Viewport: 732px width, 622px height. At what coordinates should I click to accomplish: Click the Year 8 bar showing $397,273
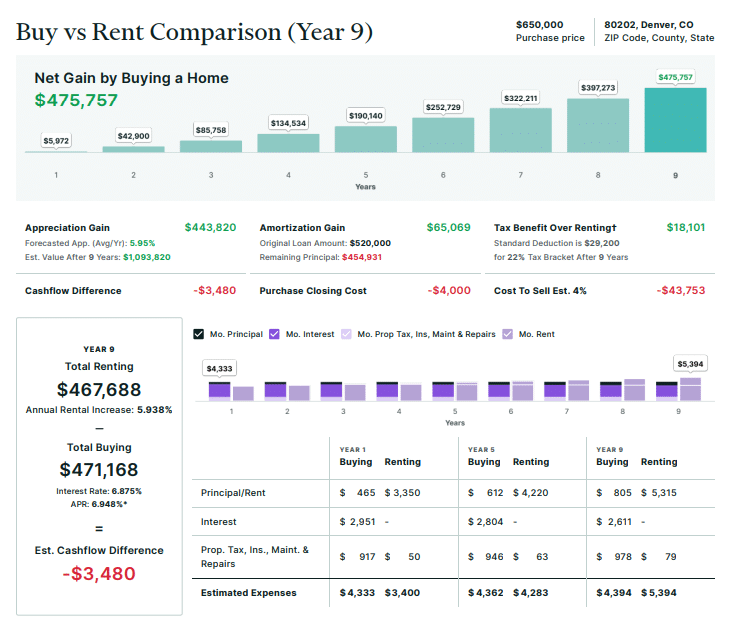(x=598, y=125)
